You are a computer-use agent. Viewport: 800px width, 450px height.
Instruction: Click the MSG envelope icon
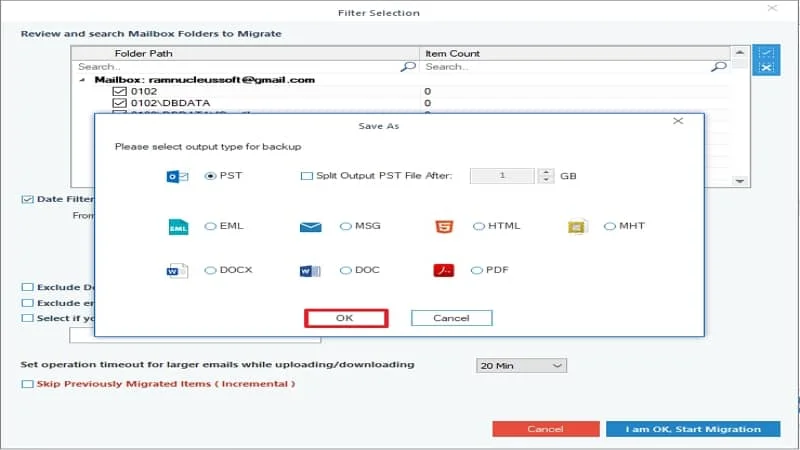(x=310, y=227)
